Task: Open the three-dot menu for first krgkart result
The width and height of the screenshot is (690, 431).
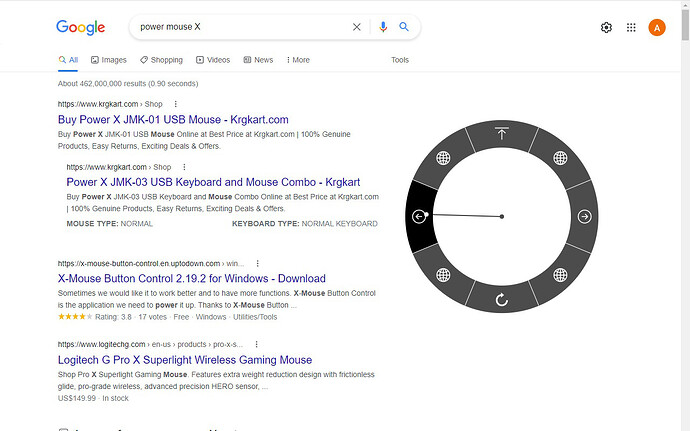Action: click(x=176, y=104)
